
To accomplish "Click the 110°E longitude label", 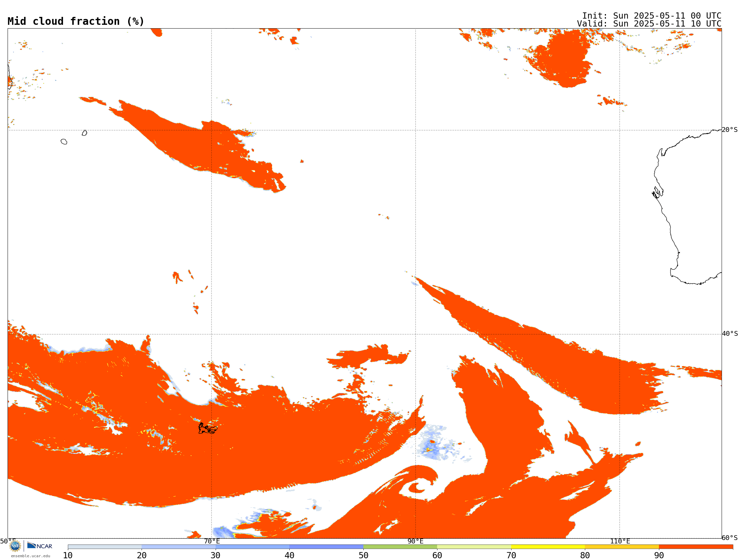I will [620, 541].
